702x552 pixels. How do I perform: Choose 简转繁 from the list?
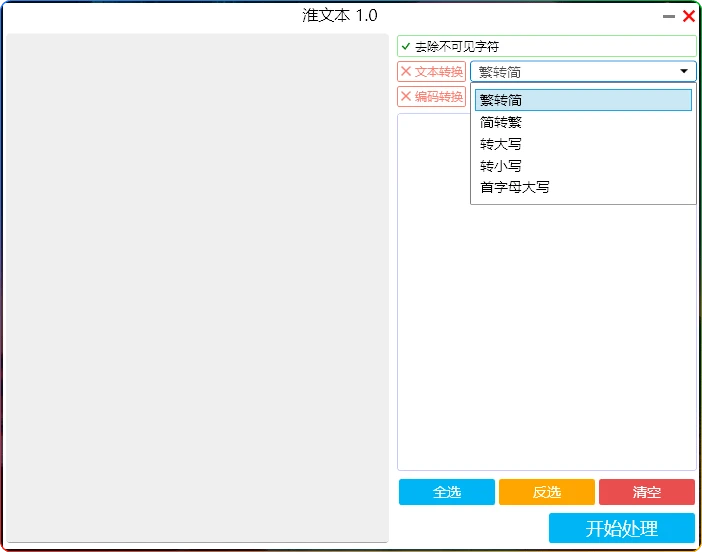pyautogui.click(x=583, y=122)
